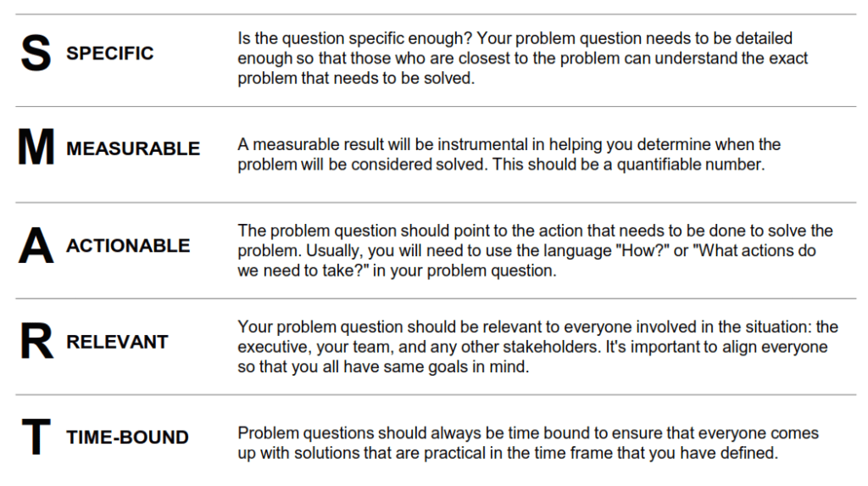Screen dimensions: 868x486
Task: Select the ACTIONABLE heading label
Action: (x=128, y=246)
